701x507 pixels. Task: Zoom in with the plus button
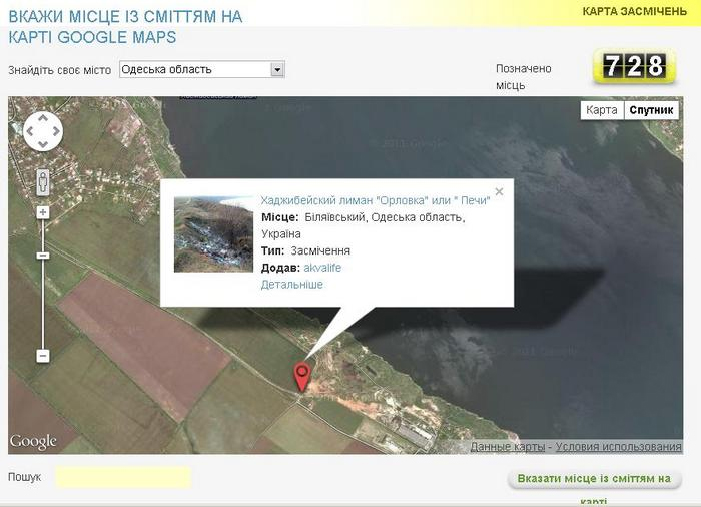[42, 212]
